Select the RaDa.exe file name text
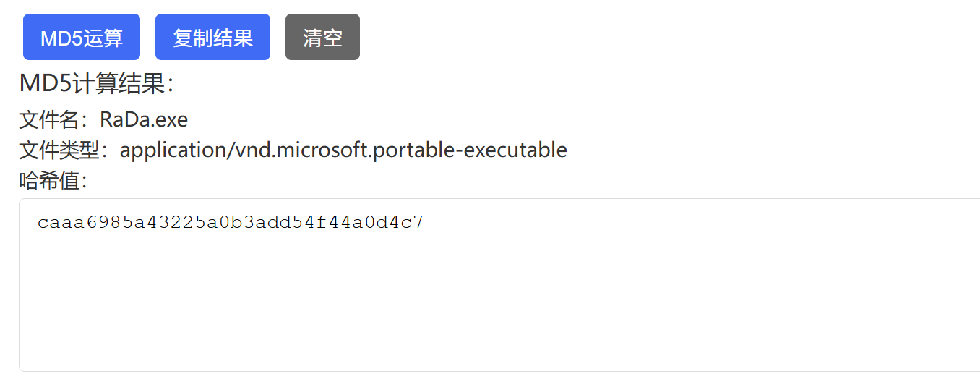The width and height of the screenshot is (980, 374). [144, 119]
